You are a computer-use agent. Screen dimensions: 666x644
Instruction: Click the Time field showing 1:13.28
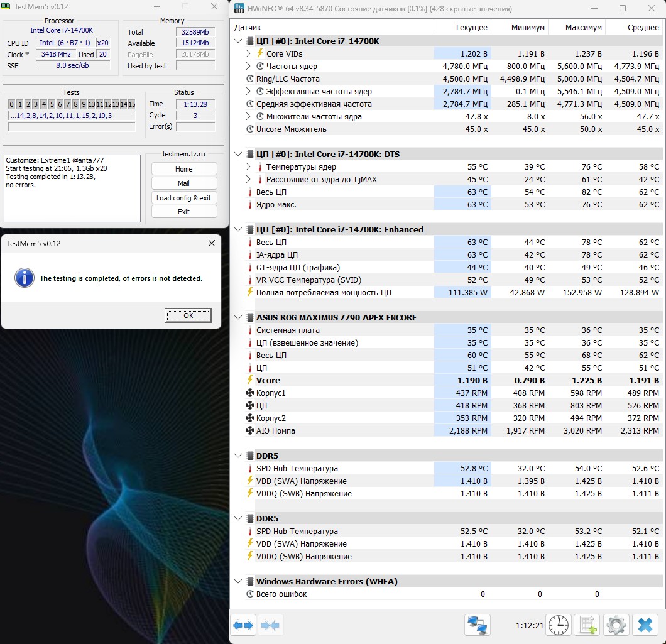tap(195, 104)
